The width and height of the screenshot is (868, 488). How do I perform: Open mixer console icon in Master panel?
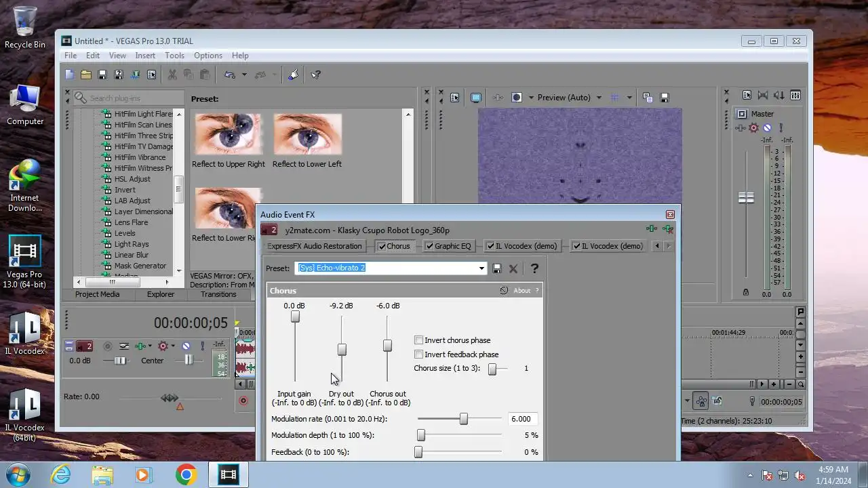click(x=795, y=96)
